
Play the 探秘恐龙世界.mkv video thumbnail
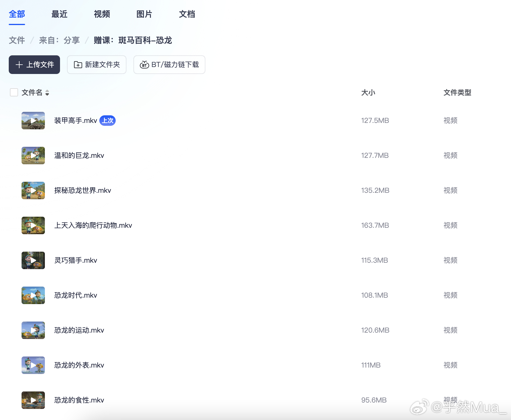pos(33,190)
